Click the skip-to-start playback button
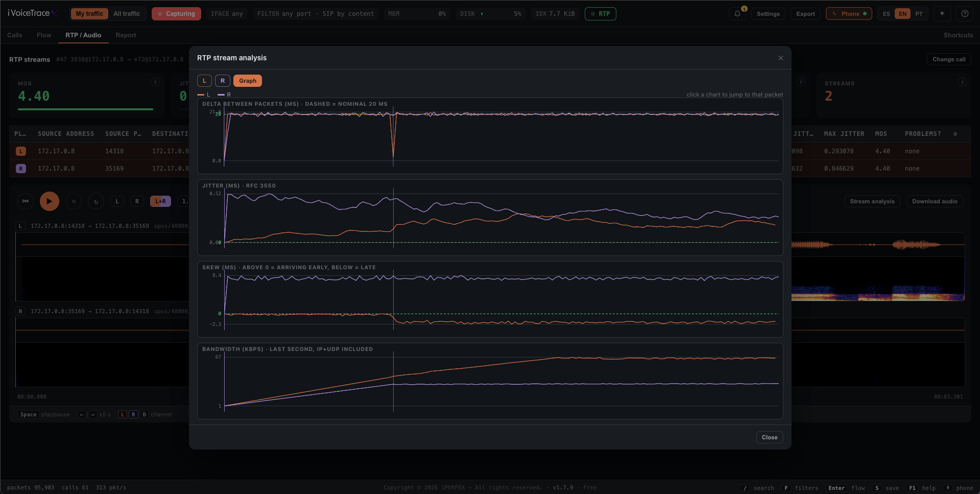The width and height of the screenshot is (980, 494). click(26, 201)
